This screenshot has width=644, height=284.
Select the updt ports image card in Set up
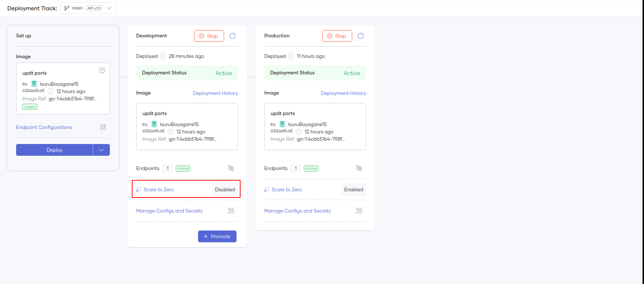coord(63,89)
